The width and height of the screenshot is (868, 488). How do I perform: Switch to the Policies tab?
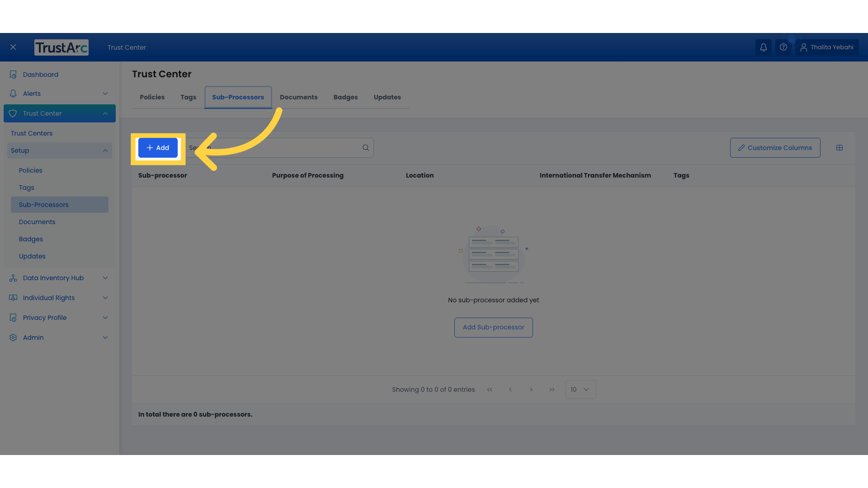[x=152, y=97]
